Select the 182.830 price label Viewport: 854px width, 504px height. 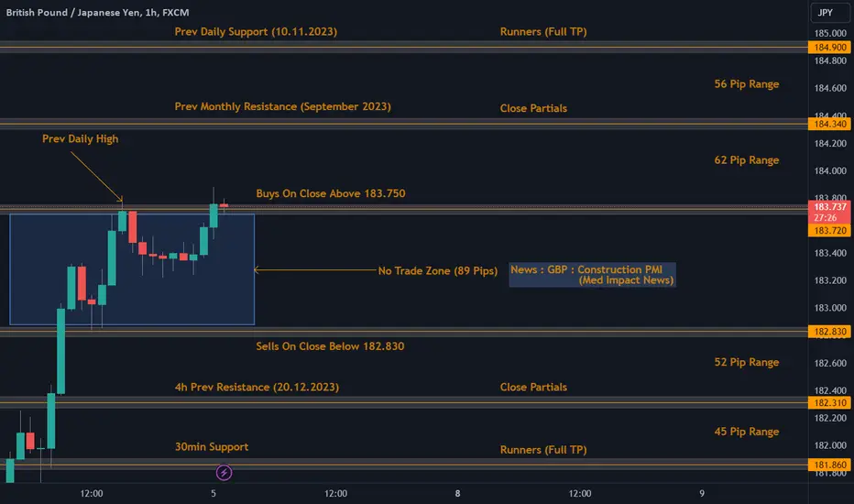(x=829, y=332)
